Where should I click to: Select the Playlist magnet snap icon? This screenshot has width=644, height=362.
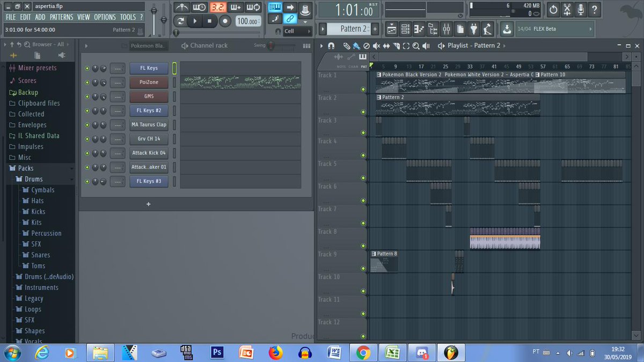coord(331,46)
